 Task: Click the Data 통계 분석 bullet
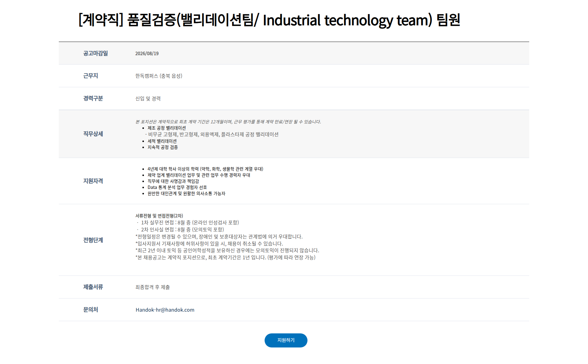[x=177, y=187]
